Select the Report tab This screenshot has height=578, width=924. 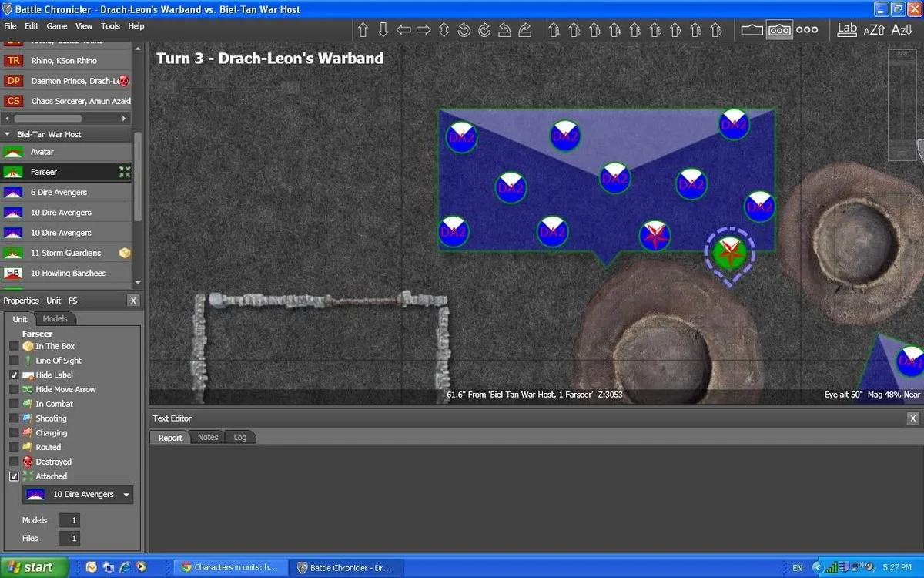point(170,437)
